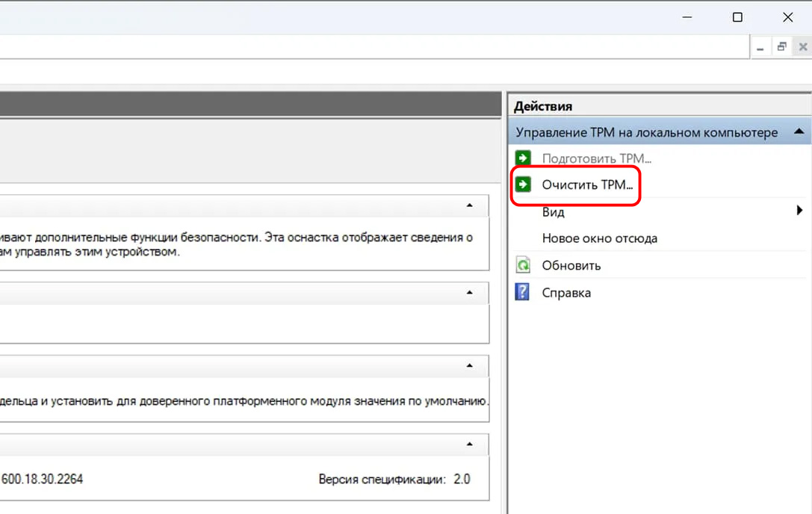Collapse Управление TPM на локальном компьютере section
This screenshot has height=514, width=812.
tap(799, 131)
